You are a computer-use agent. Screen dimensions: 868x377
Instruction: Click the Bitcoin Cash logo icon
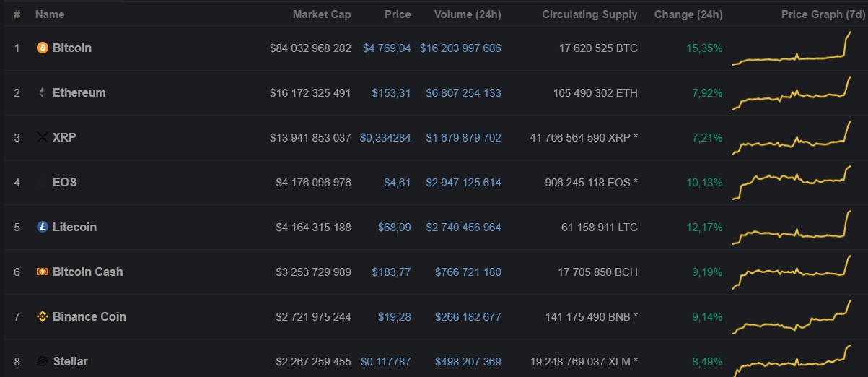pos(42,272)
